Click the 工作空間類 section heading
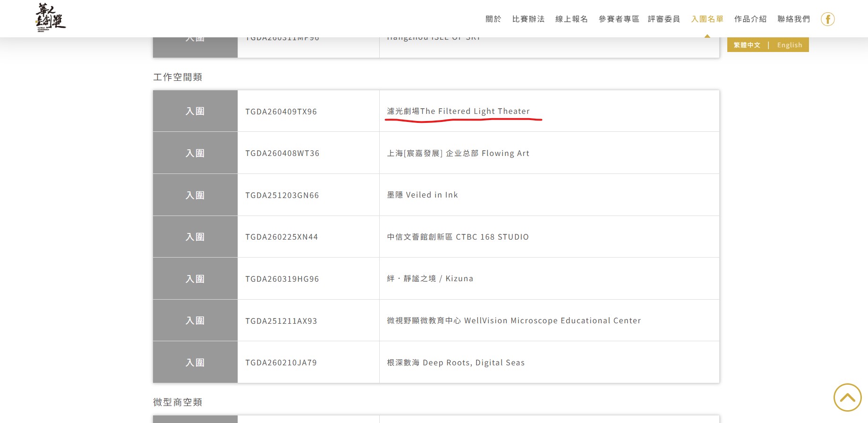This screenshot has height=423, width=868. tap(178, 77)
